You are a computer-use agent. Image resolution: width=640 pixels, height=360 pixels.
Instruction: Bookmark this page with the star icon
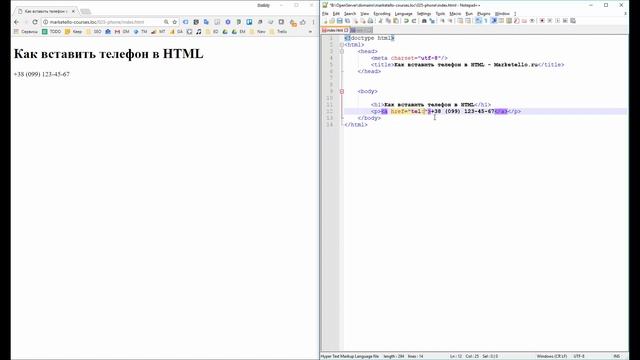click(x=175, y=22)
